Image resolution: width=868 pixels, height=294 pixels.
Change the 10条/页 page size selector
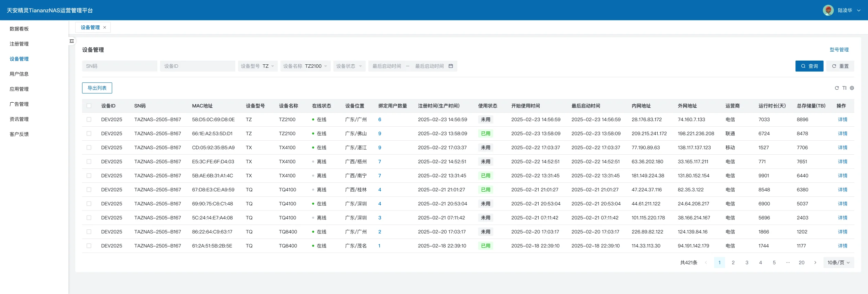839,263
